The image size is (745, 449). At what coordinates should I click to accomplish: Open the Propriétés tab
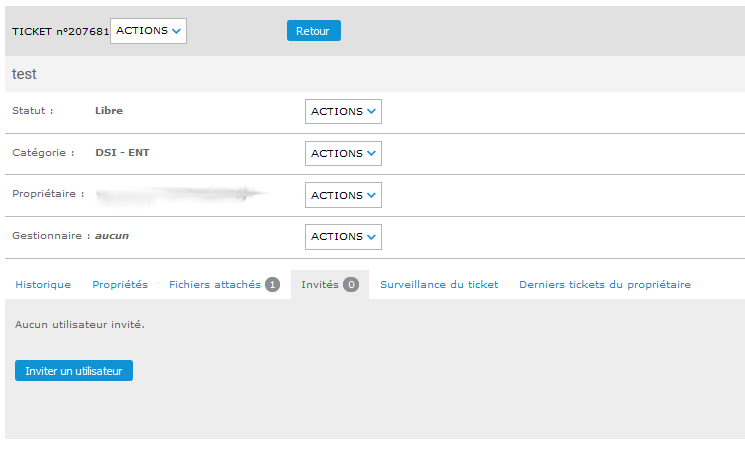pos(120,285)
